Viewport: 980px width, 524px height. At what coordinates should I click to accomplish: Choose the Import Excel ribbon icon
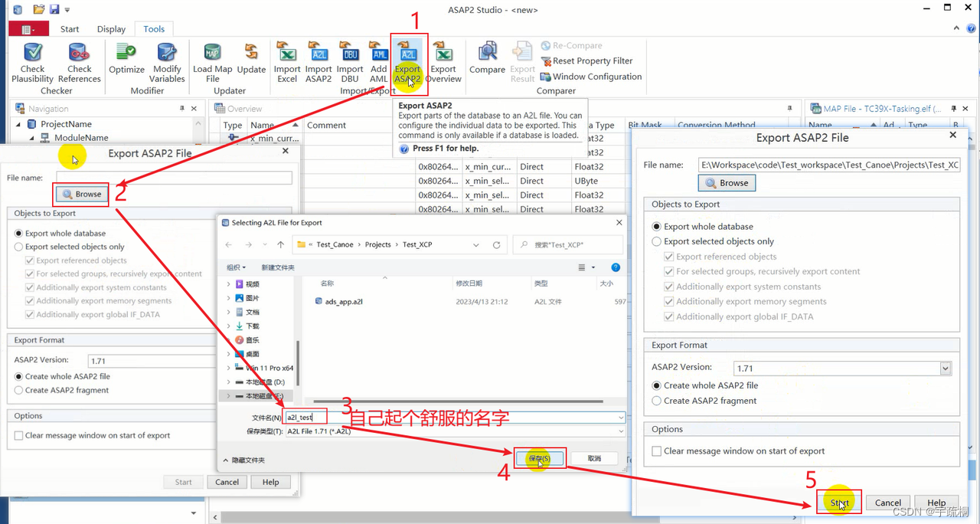click(287, 52)
